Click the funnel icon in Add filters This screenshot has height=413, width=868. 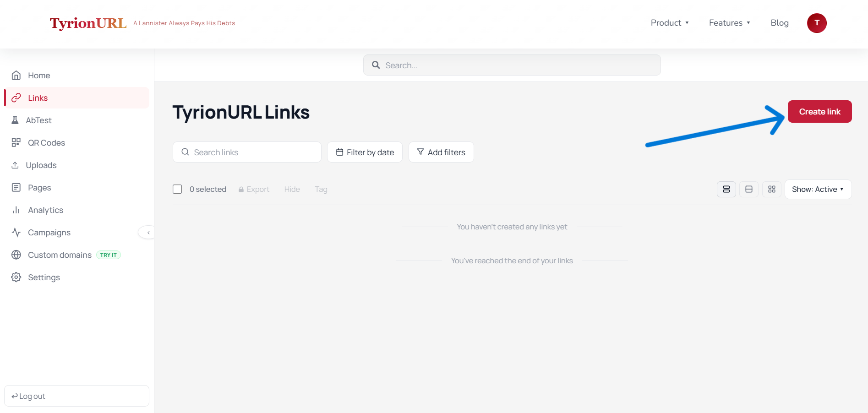click(420, 152)
